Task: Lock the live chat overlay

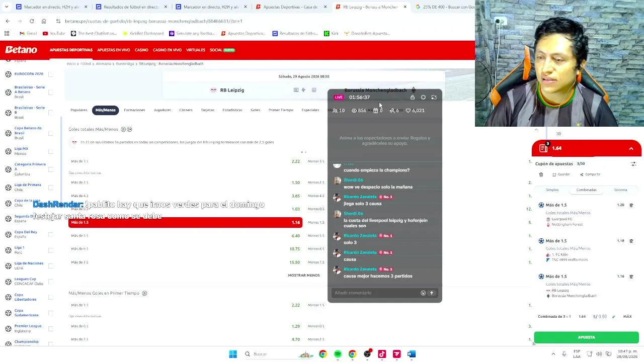Action: [413, 97]
